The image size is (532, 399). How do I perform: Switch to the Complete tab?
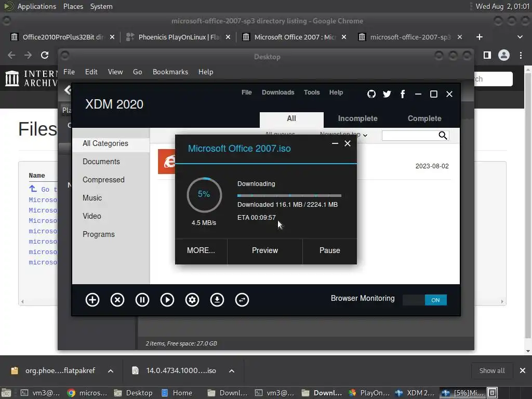[x=424, y=119]
